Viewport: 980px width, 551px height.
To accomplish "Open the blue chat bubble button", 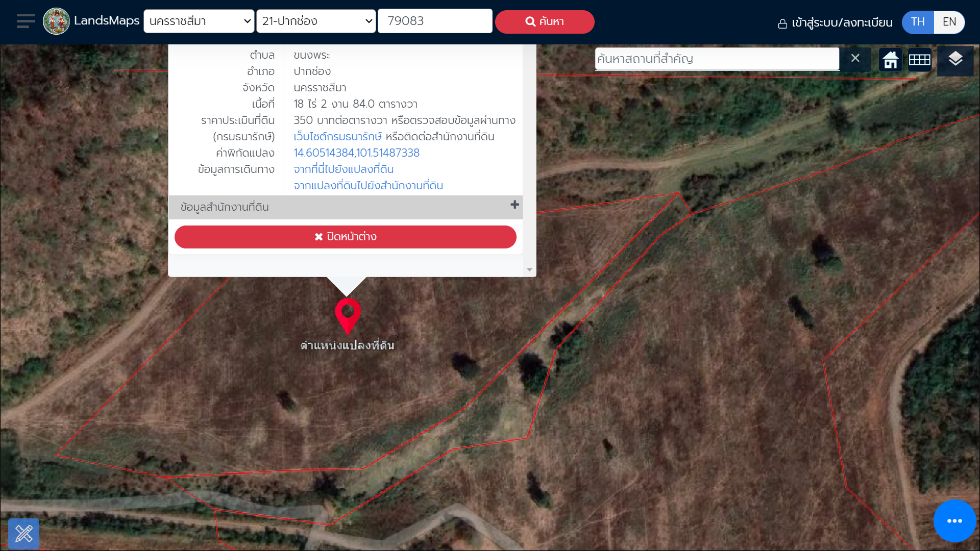I will (x=954, y=521).
